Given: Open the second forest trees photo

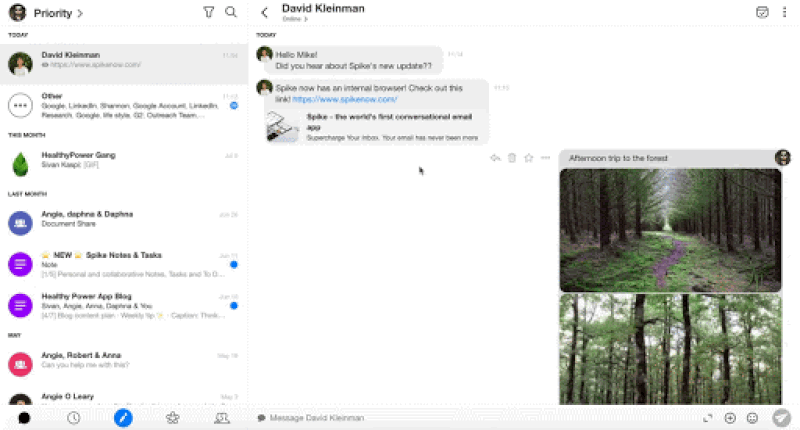Looking at the screenshot, I should click(670, 349).
